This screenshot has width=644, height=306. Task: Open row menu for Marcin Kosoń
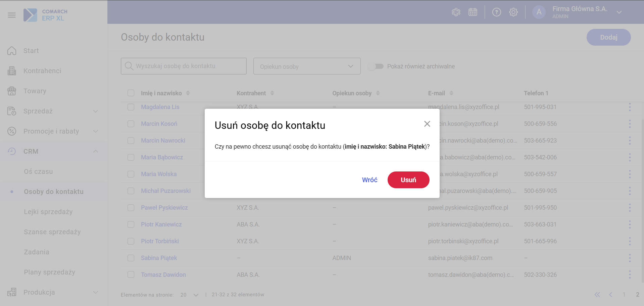[630, 124]
